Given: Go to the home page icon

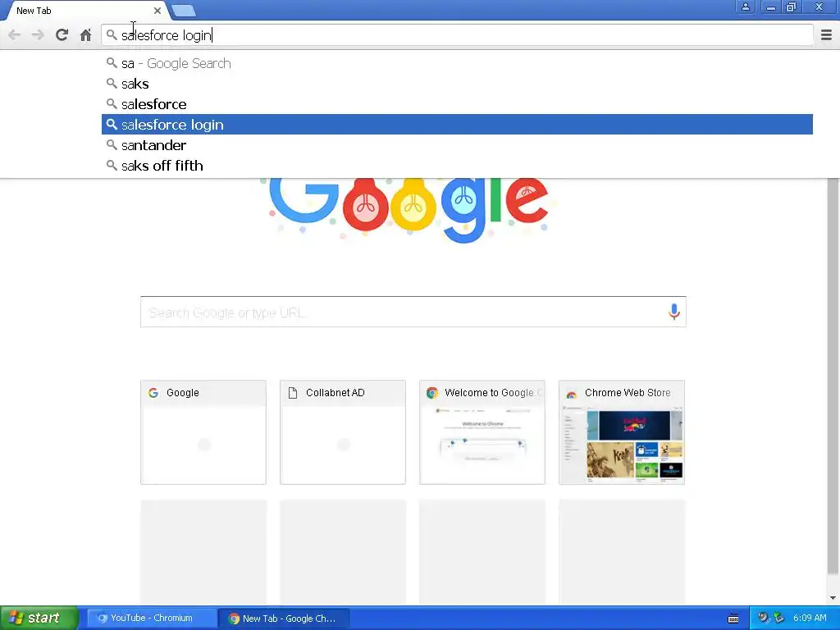Looking at the screenshot, I should point(85,35).
